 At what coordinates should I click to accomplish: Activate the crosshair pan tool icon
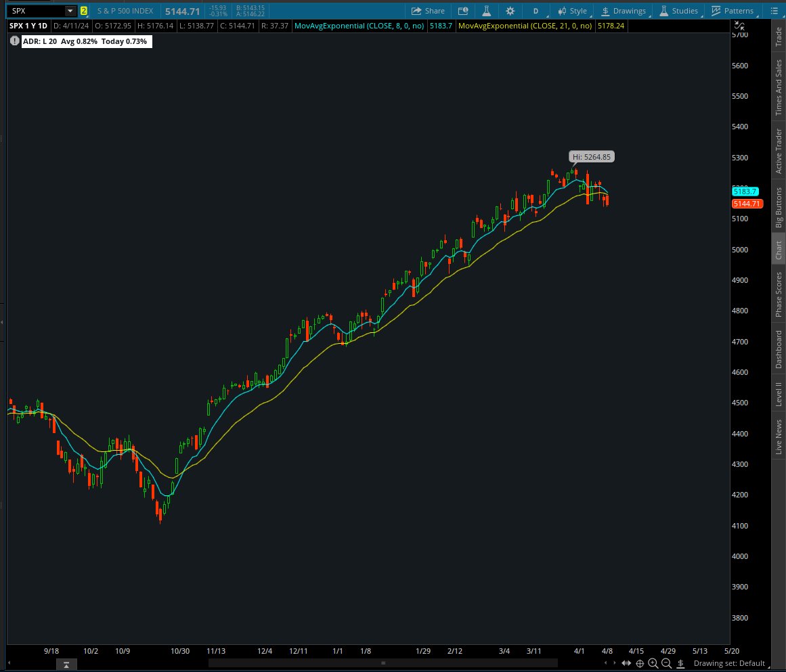[640, 663]
